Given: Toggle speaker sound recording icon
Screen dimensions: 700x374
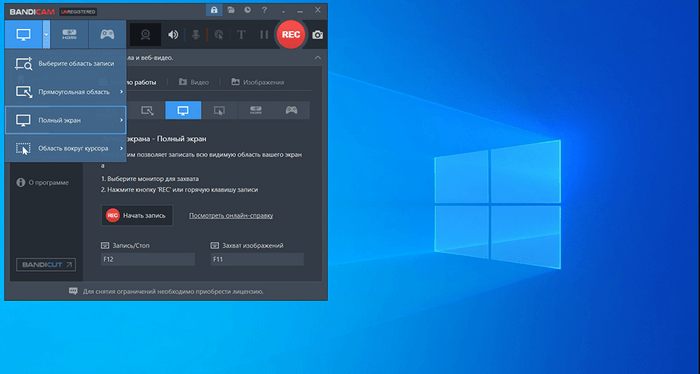Looking at the screenshot, I should point(173,35).
